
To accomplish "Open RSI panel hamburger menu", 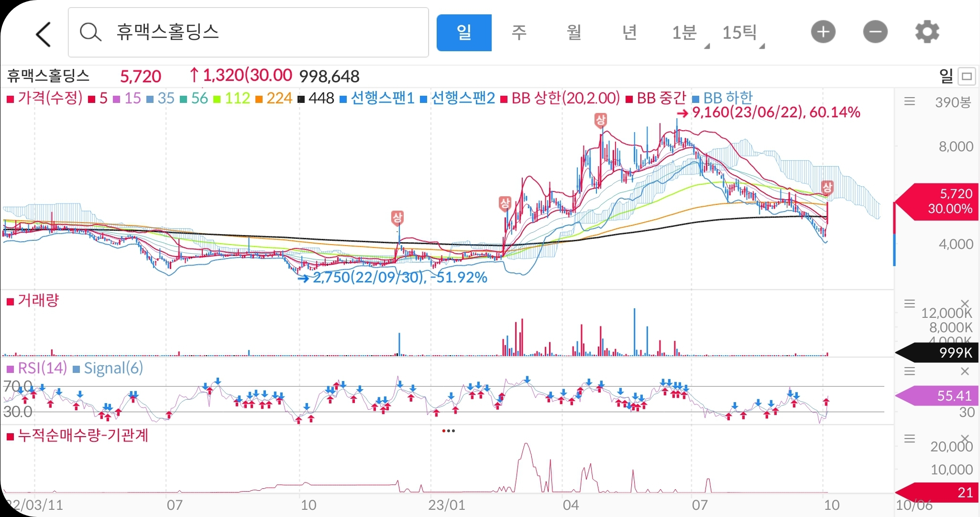I will tap(909, 371).
